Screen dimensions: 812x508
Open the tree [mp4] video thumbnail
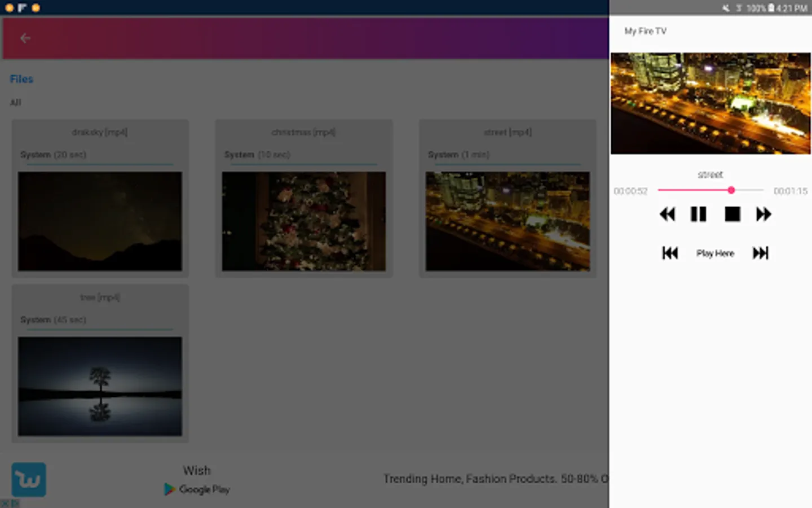pos(100,387)
